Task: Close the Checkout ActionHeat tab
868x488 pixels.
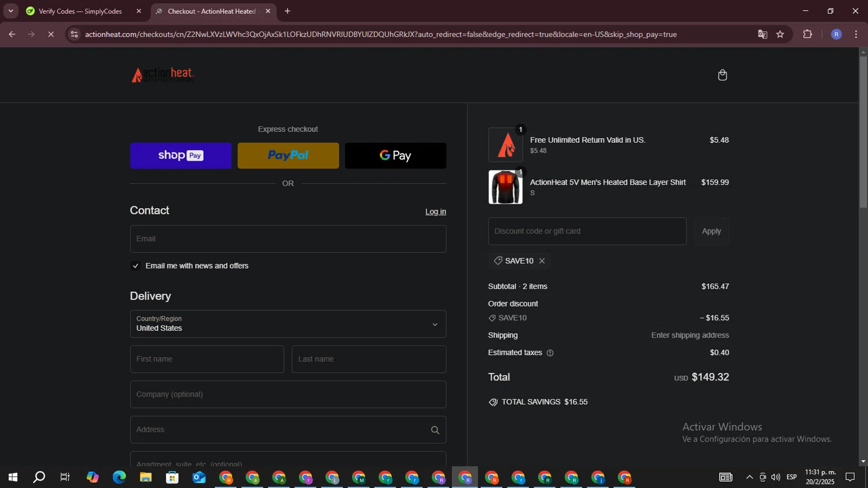Action: pyautogui.click(x=268, y=11)
